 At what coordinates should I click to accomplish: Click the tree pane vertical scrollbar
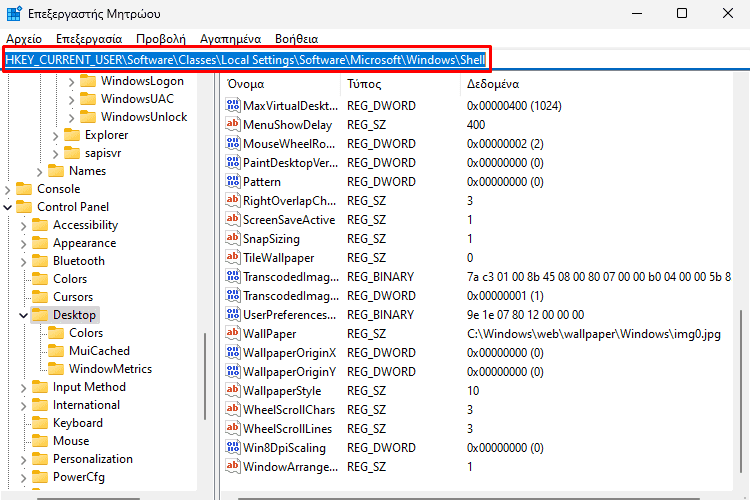(205, 377)
